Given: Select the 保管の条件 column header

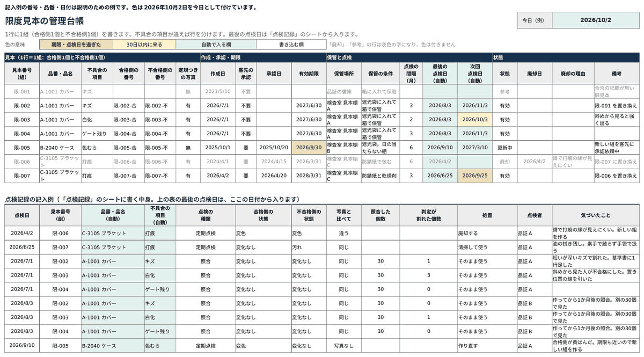Looking at the screenshot, I should click(x=380, y=74).
